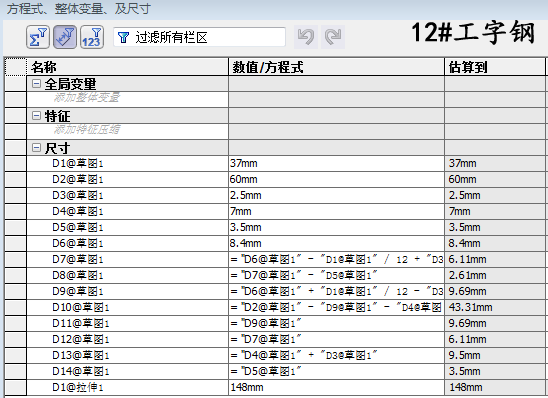
Task: Click the 2.61mm evaluated result
Action: tap(495, 276)
